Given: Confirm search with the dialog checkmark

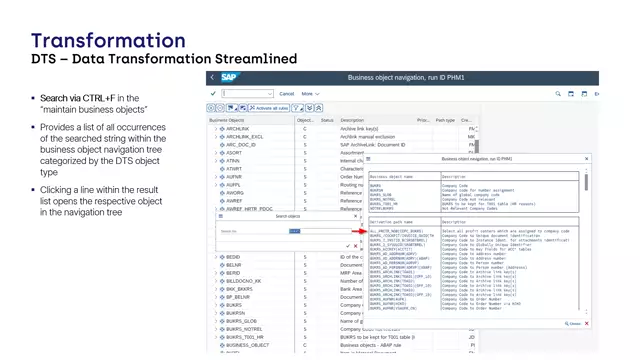Looking at the screenshot, I should coord(348,246).
